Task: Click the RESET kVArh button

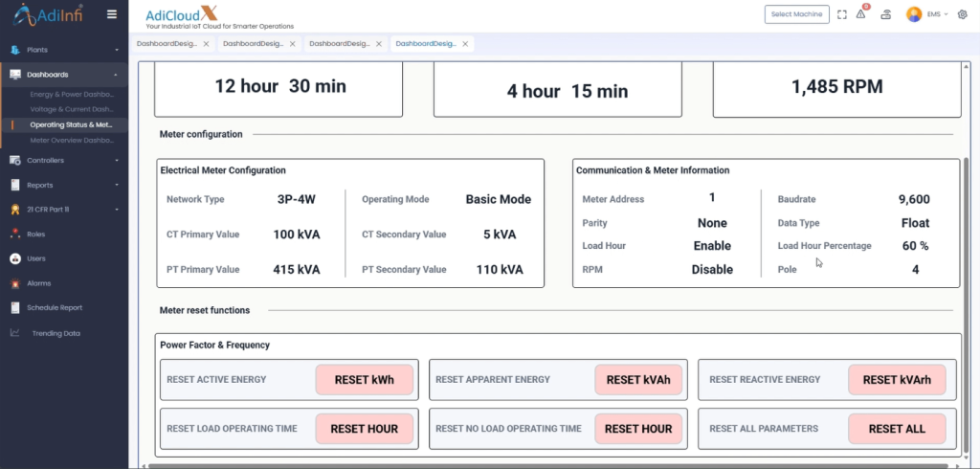Action: tap(897, 380)
